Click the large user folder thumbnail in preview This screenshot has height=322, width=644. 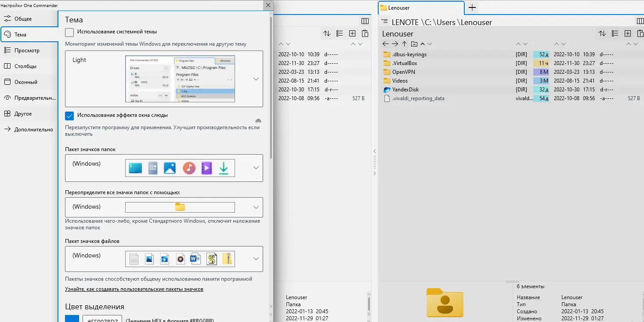tap(445, 302)
